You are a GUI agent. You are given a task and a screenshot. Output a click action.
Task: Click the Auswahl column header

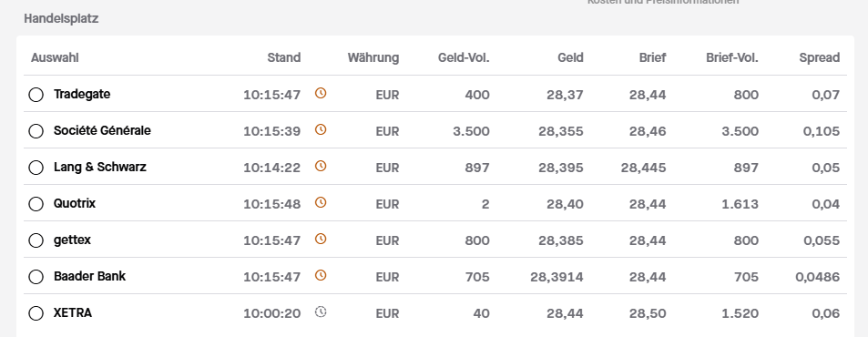tap(55, 57)
